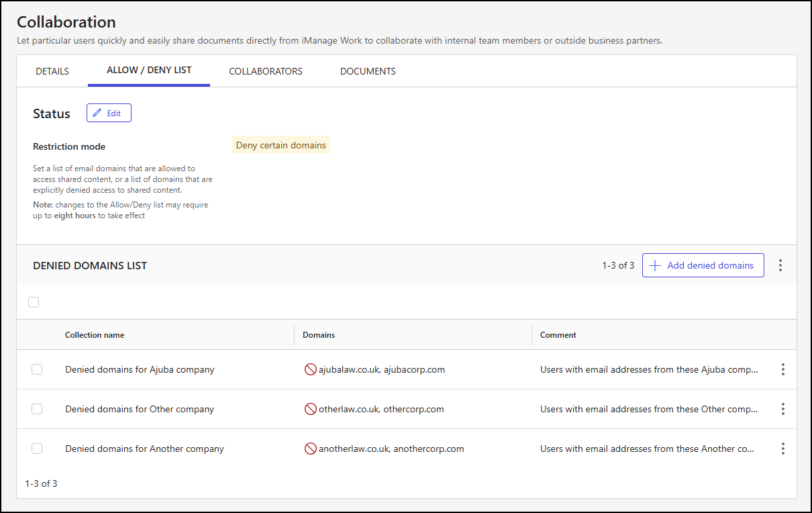The image size is (812, 513).
Task: Open row options for Denied domains for Another company
Action: (x=783, y=449)
